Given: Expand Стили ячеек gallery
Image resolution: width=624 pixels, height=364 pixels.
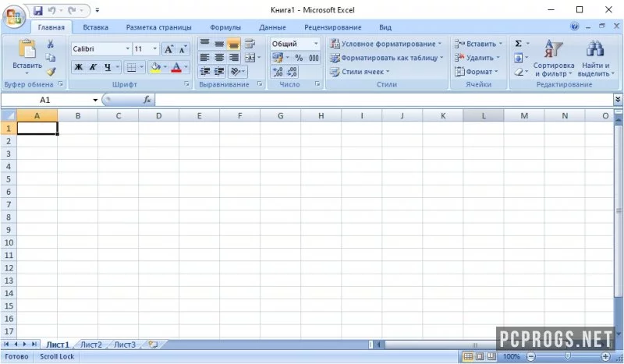Looking at the screenshot, I should click(x=360, y=72).
